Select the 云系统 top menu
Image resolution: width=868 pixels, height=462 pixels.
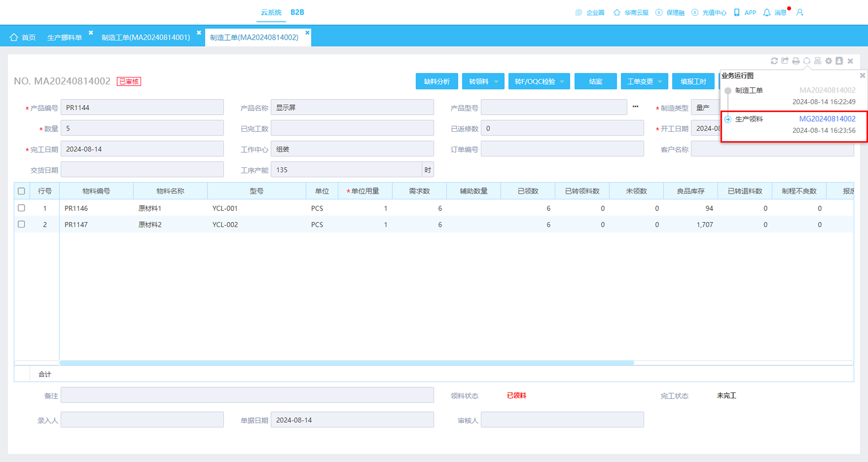(x=271, y=12)
